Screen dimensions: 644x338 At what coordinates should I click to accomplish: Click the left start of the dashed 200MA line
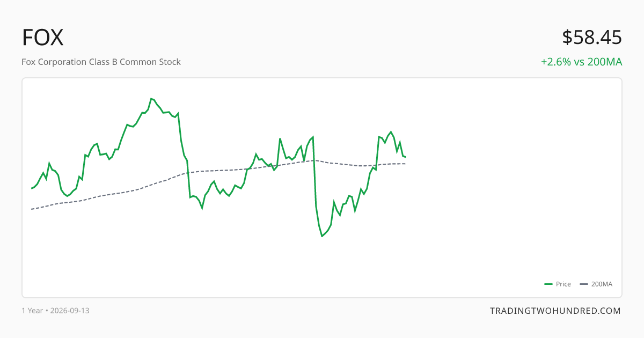[32, 209]
